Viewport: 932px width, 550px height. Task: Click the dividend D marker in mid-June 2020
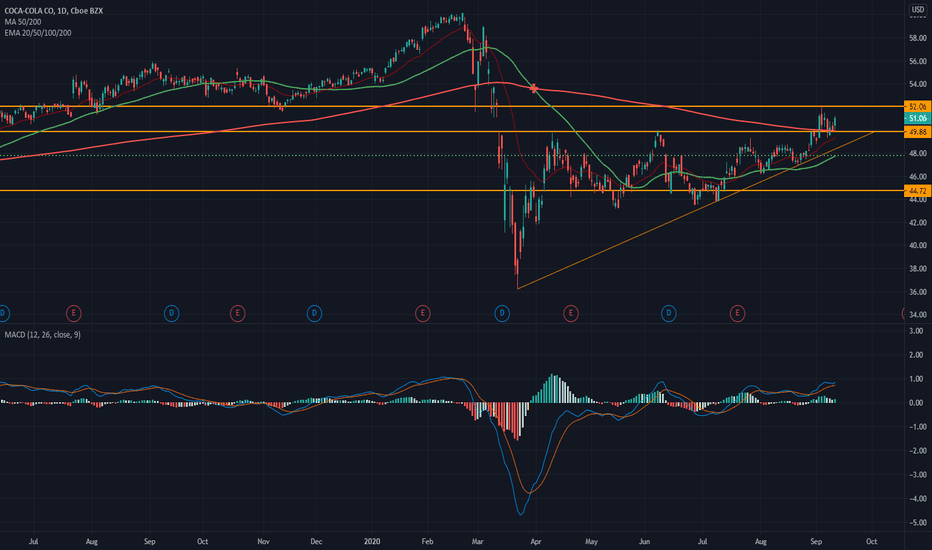pyautogui.click(x=669, y=313)
